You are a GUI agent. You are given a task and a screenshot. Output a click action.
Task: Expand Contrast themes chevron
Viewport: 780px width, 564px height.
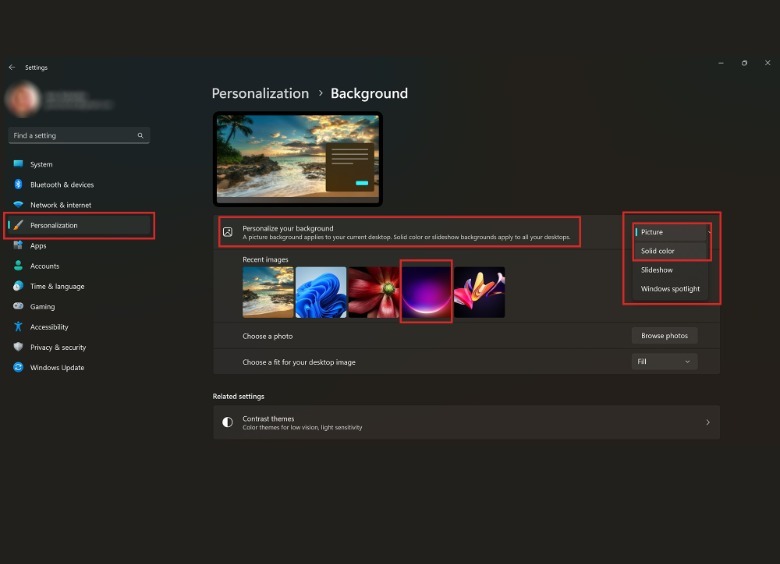[707, 423]
